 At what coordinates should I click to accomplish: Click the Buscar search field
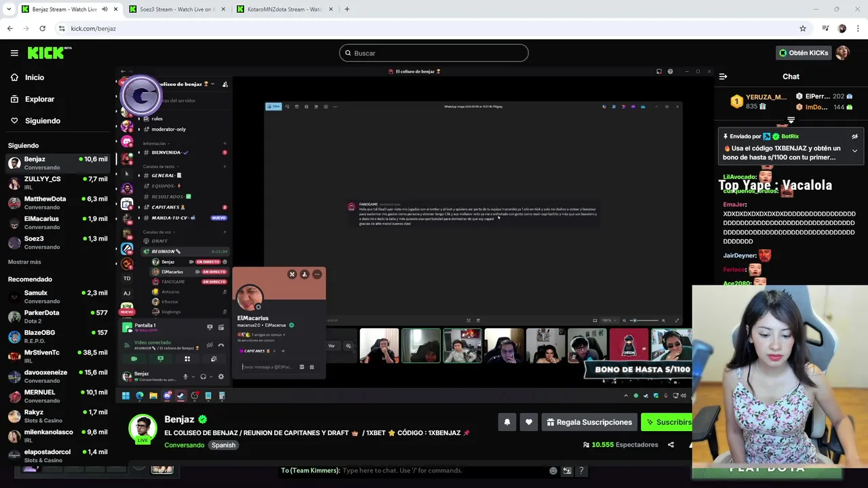pyautogui.click(x=434, y=53)
